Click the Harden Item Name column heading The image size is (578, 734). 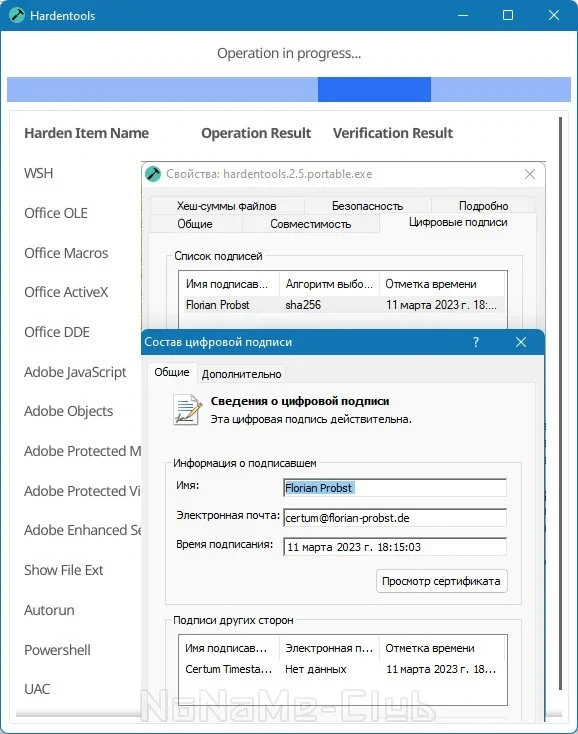point(87,133)
